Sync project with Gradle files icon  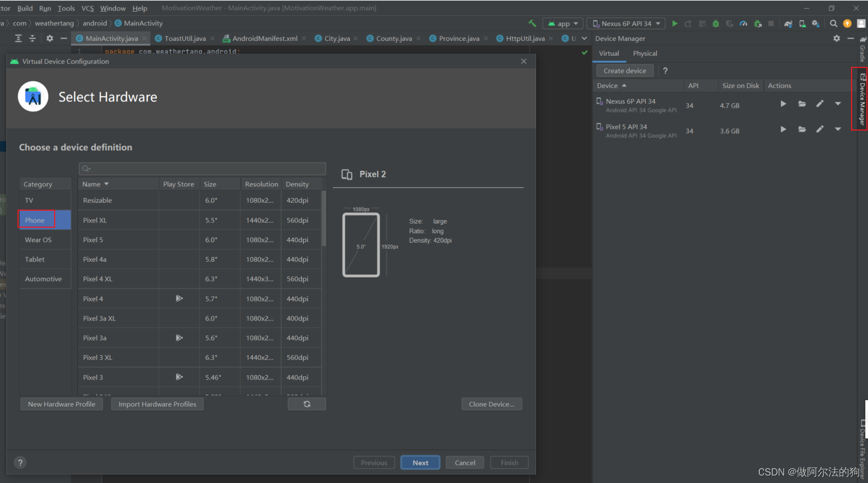pyautogui.click(x=788, y=23)
